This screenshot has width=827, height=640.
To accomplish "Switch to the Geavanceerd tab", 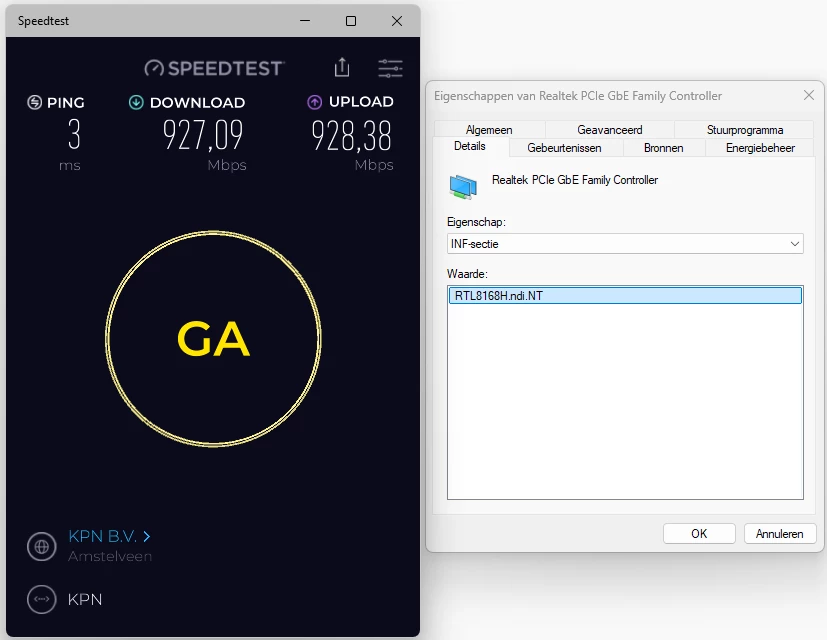I will tap(610, 129).
